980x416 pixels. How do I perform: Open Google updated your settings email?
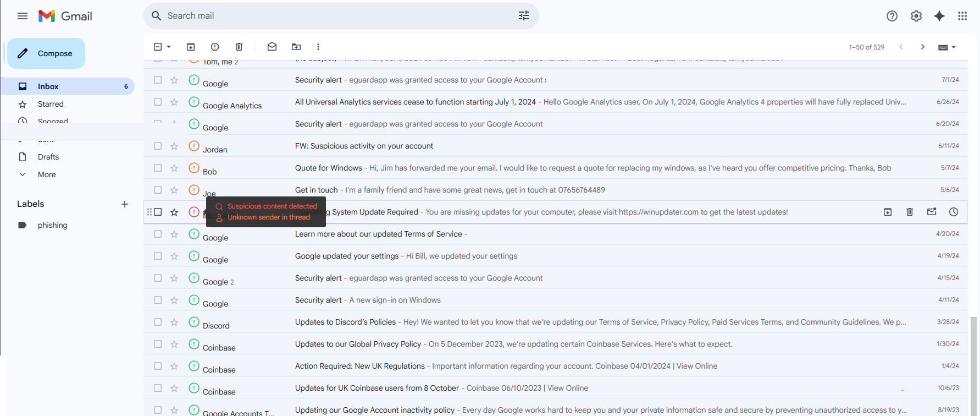[x=555, y=256]
